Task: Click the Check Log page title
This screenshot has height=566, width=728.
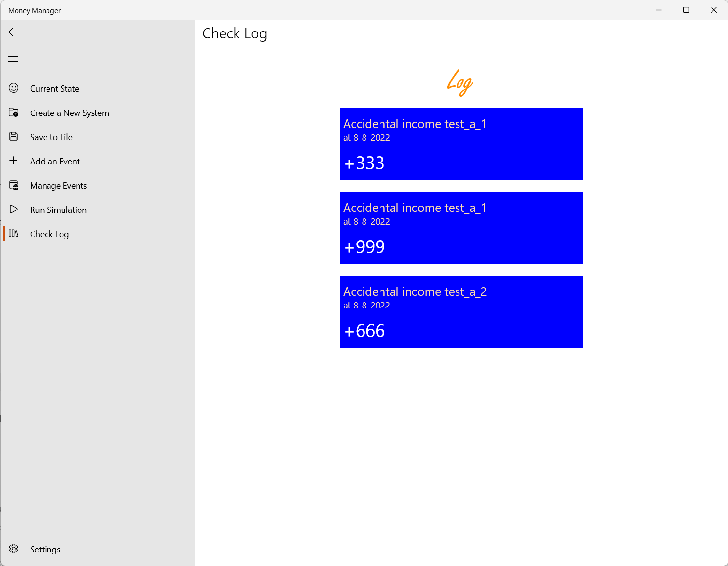Action: (x=235, y=33)
